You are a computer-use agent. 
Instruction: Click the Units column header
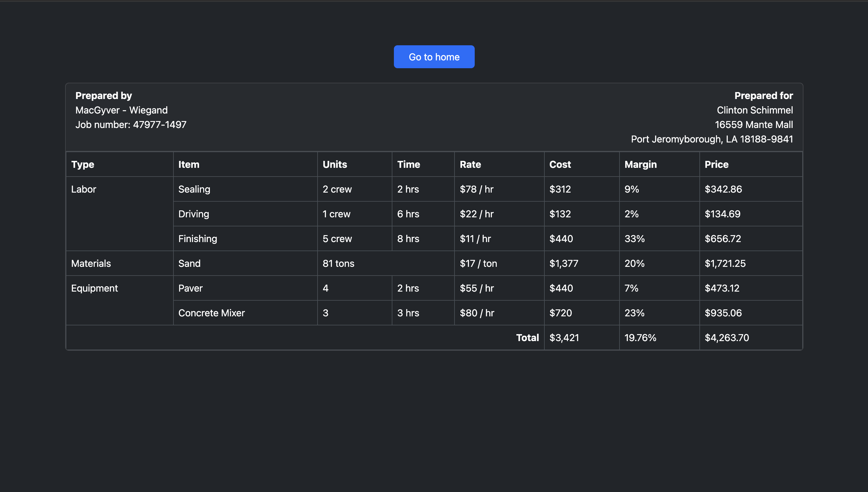click(x=354, y=165)
